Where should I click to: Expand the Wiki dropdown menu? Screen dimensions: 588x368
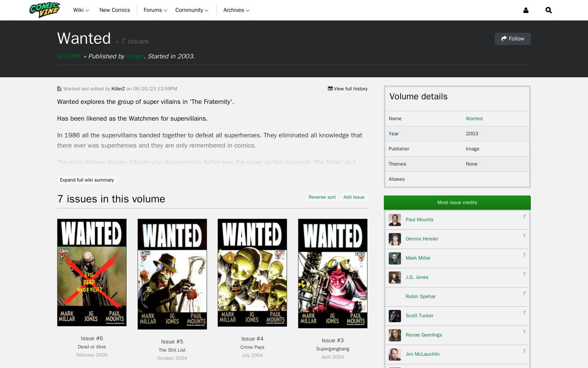click(81, 10)
